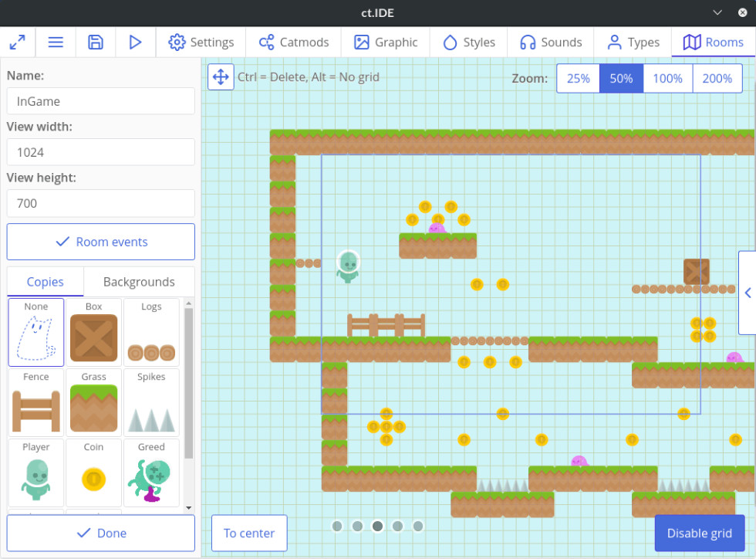Open Room events editor
The height and width of the screenshot is (559, 756).
pyautogui.click(x=101, y=242)
